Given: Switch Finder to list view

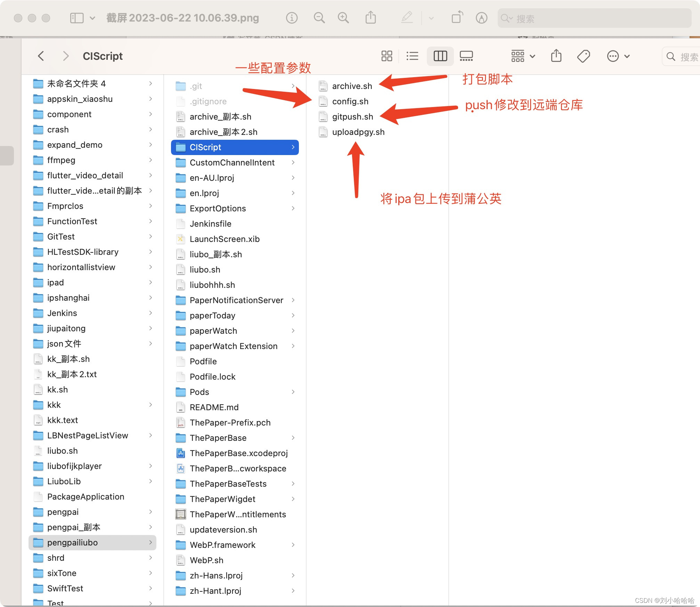Looking at the screenshot, I should [x=412, y=56].
